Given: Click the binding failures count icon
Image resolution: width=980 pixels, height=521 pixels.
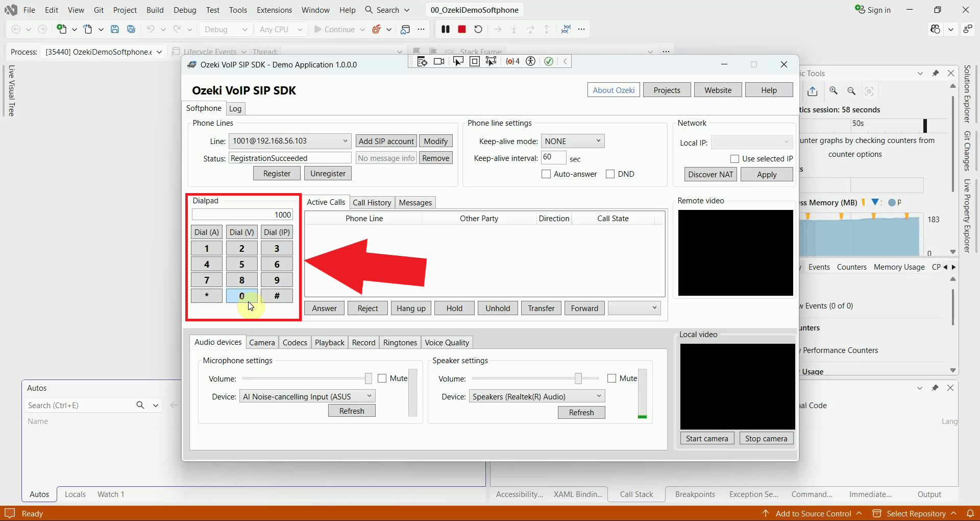Looking at the screenshot, I should tap(513, 62).
